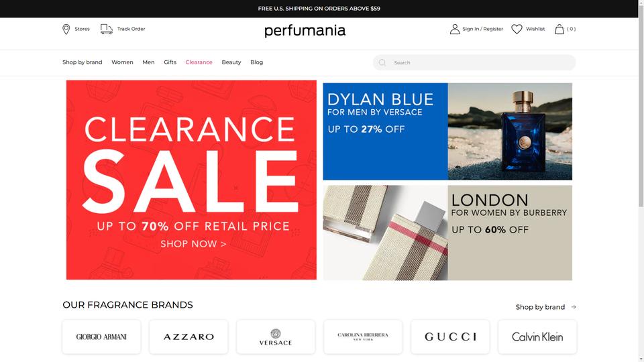This screenshot has height=362, width=644.
Task: Open Wishlist via the heart icon
Action: 517,29
